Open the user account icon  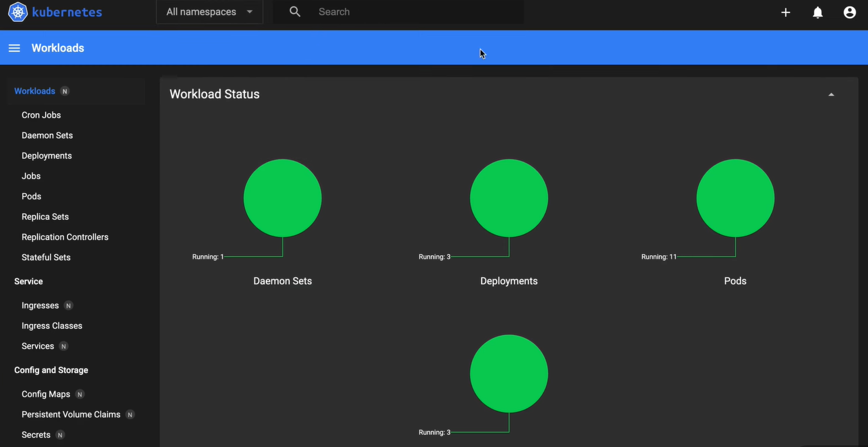coord(849,12)
